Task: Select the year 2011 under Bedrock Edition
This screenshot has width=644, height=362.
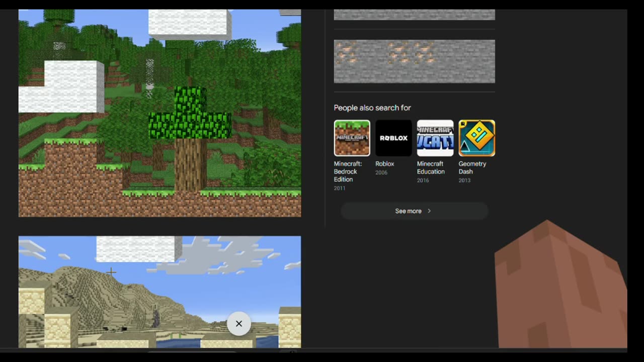Action: click(340, 188)
